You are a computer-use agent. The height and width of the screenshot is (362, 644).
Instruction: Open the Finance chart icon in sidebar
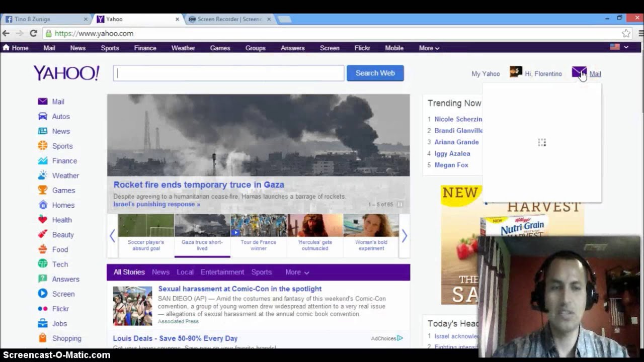tap(43, 161)
